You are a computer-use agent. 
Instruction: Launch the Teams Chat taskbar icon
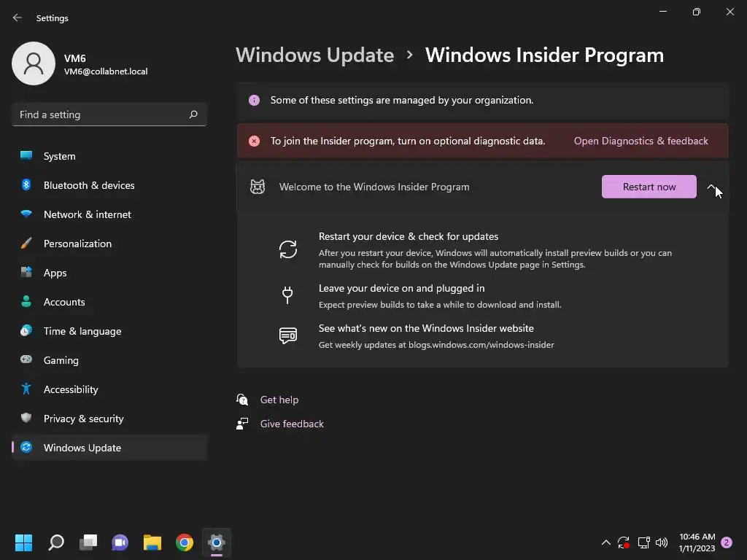[120, 542]
